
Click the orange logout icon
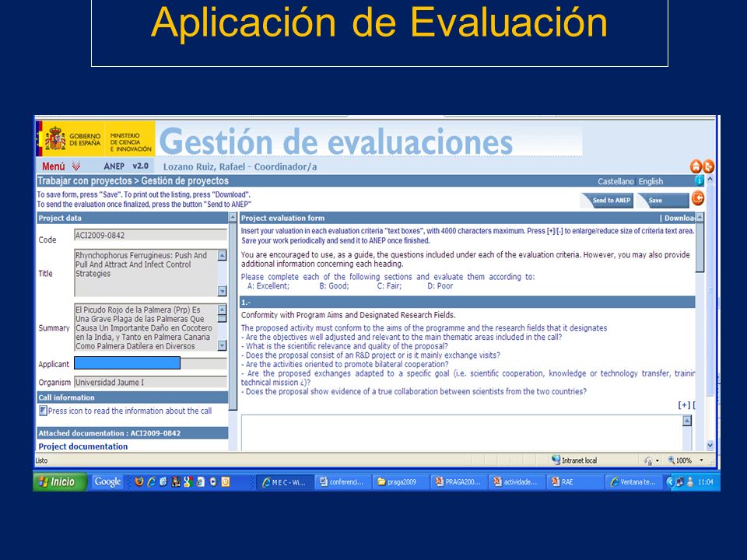[x=708, y=166]
